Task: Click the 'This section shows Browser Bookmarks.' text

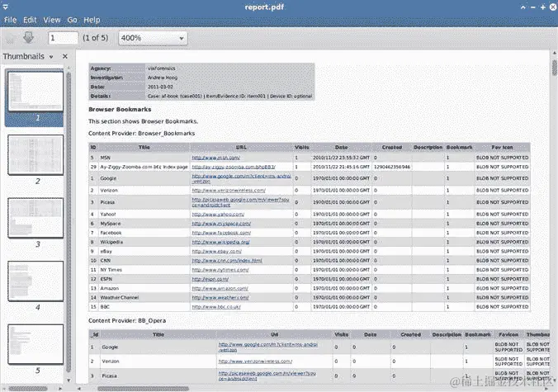Action: (x=143, y=121)
